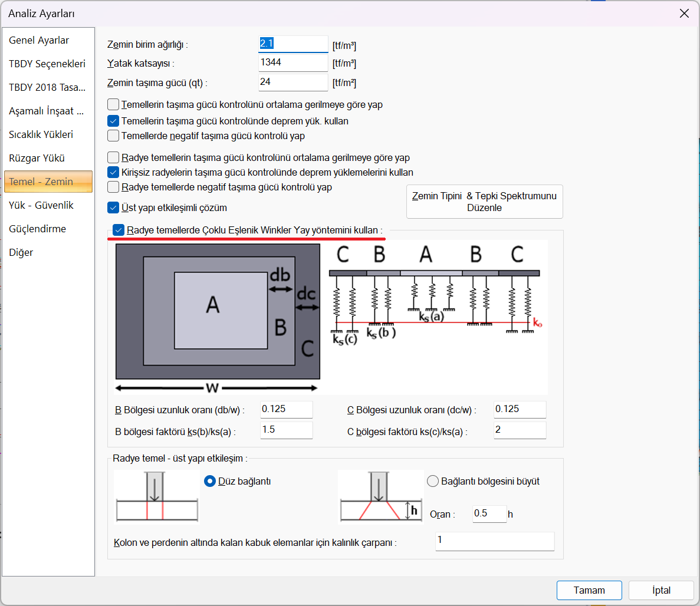This screenshot has height=606, width=700.
Task: Click the enlarged connection zone illustration
Action: click(381, 496)
